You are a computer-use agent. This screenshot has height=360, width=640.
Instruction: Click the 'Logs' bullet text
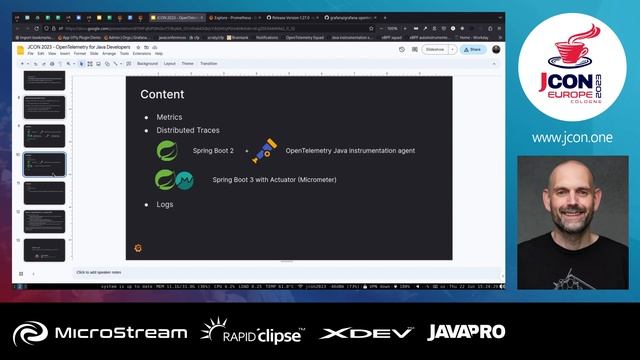coord(165,204)
